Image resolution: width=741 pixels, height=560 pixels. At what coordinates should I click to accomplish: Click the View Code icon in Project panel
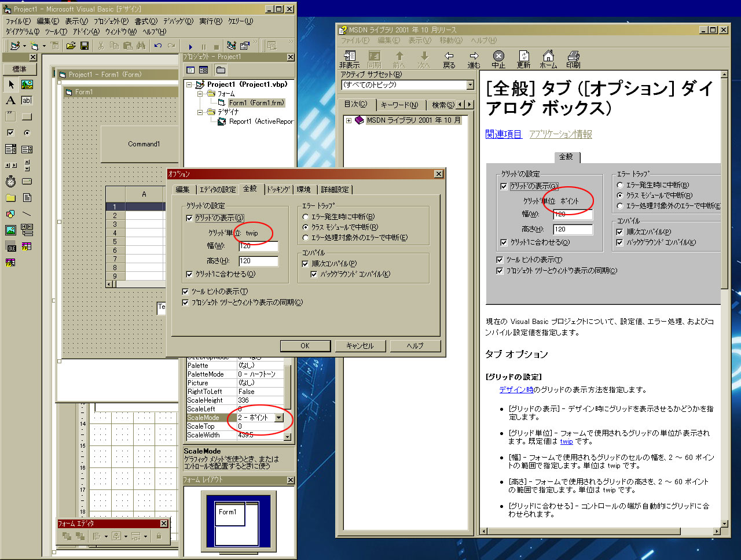point(190,70)
